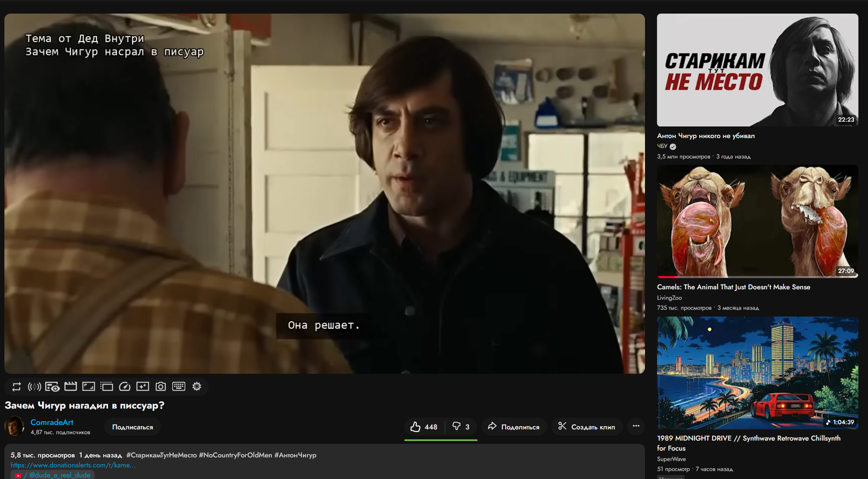This screenshot has width=868, height=479.
Task: Like the video with 448 likes
Action: coord(424,427)
